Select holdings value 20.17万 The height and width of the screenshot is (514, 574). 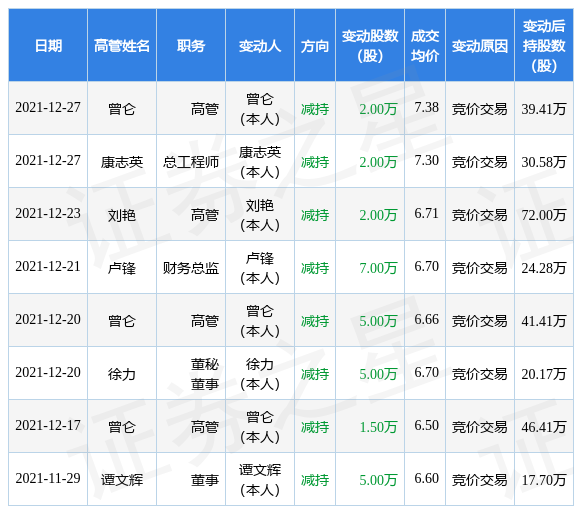tap(544, 374)
